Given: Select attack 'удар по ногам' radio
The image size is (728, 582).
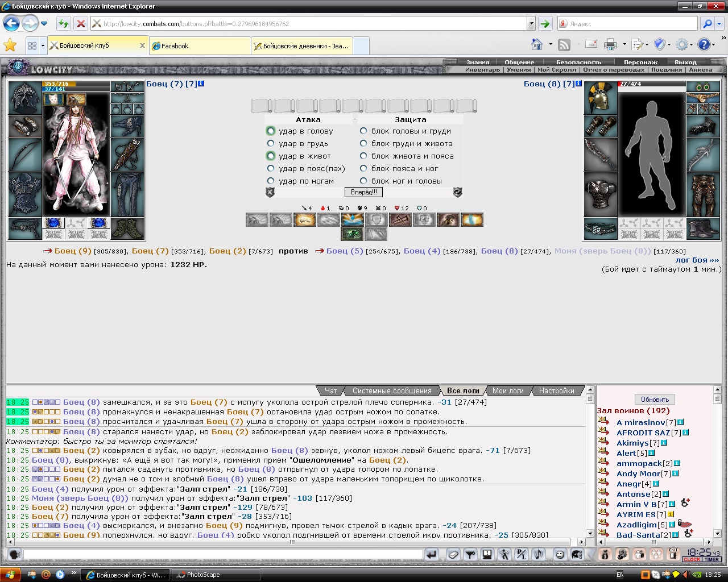Looking at the screenshot, I should coord(271,181).
